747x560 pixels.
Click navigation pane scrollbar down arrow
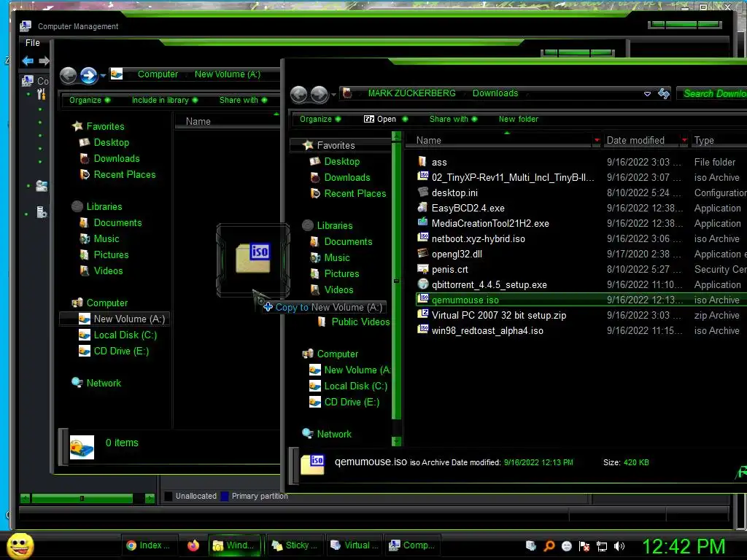pos(396,441)
